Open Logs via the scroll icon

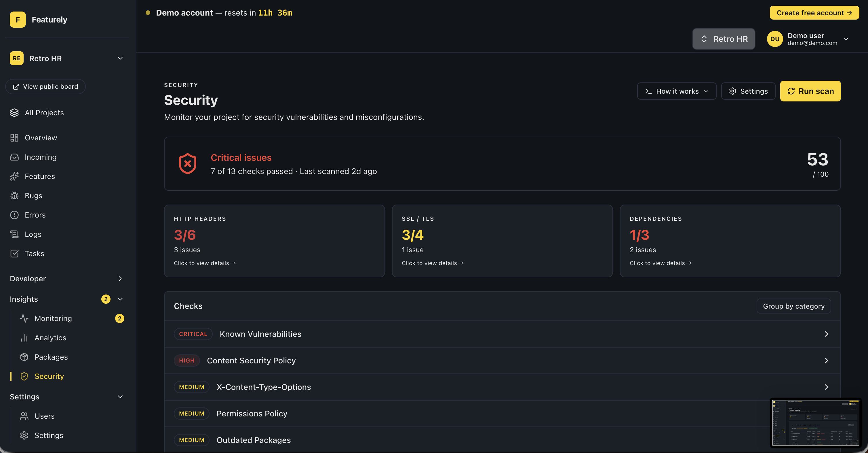14,234
